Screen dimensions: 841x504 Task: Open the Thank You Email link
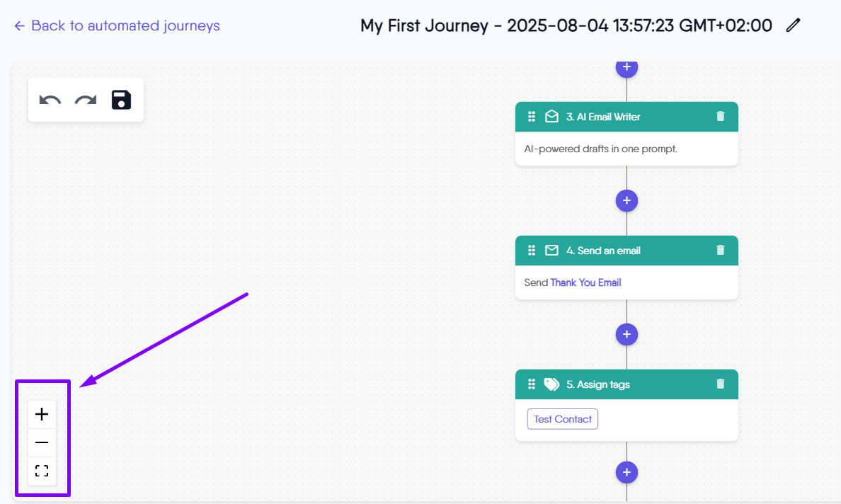point(585,282)
